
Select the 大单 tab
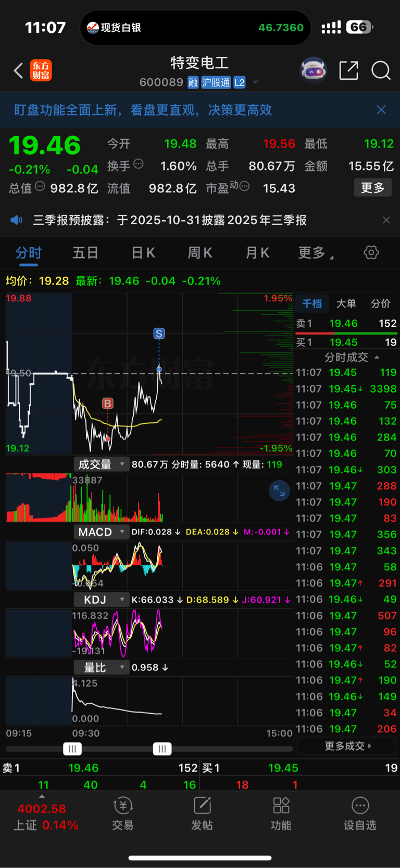[x=346, y=303]
